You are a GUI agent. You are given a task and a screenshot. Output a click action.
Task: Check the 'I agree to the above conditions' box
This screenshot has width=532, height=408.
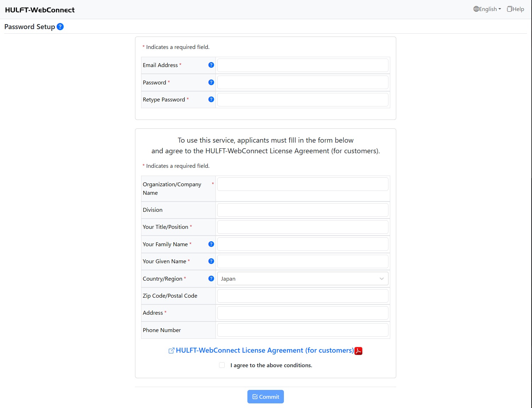(222, 365)
